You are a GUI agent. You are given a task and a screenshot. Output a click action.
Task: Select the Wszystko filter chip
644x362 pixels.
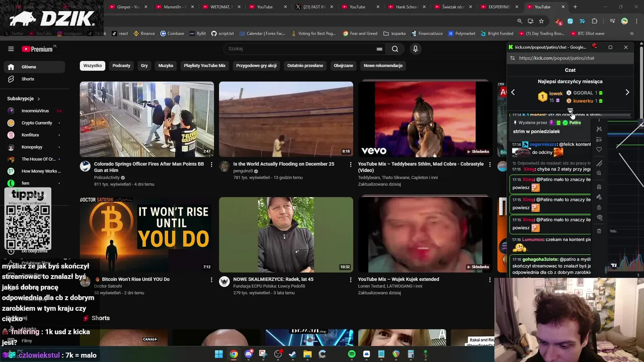(93, 65)
